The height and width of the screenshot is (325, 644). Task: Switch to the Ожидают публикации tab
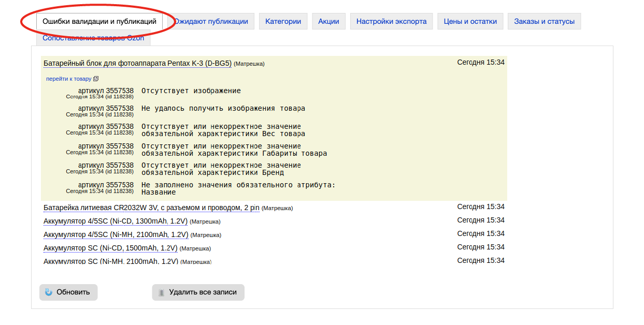coord(211,21)
